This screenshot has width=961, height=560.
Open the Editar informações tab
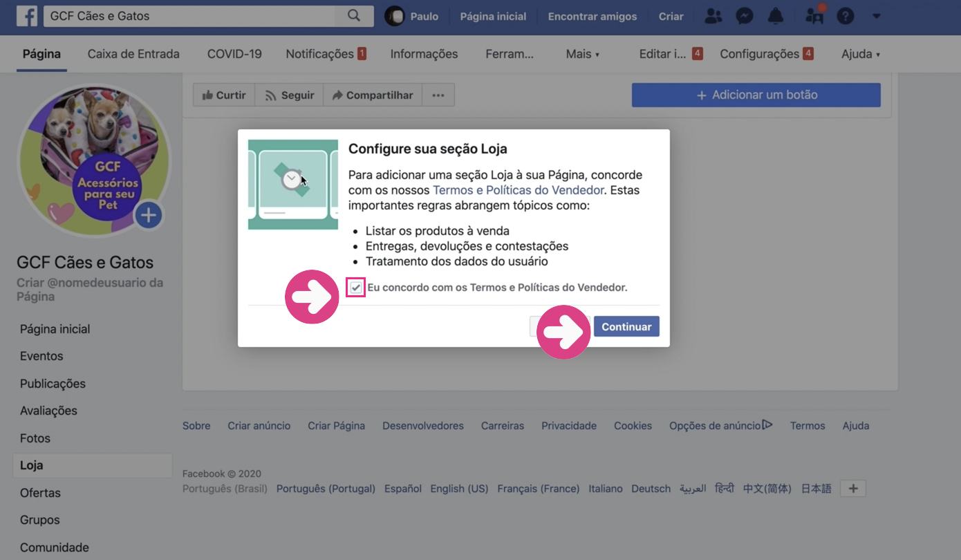pos(671,54)
